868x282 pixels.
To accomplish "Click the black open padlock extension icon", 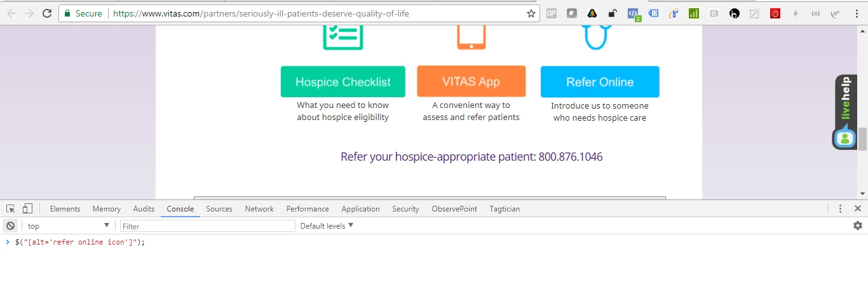I will 613,13.
